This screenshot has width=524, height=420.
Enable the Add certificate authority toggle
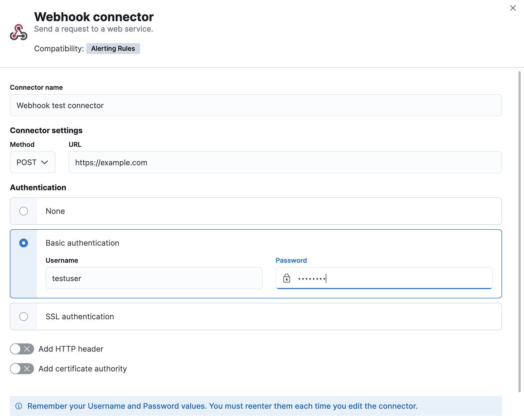(x=22, y=369)
